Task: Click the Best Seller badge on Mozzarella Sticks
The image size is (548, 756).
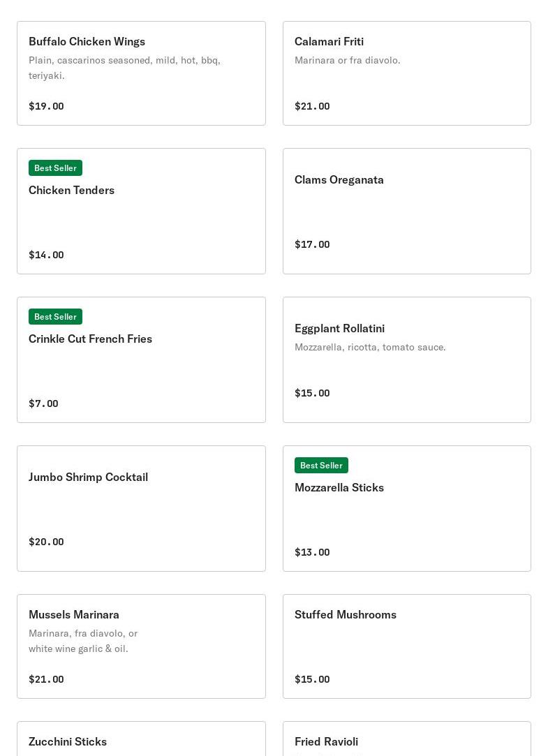Action: click(321, 466)
